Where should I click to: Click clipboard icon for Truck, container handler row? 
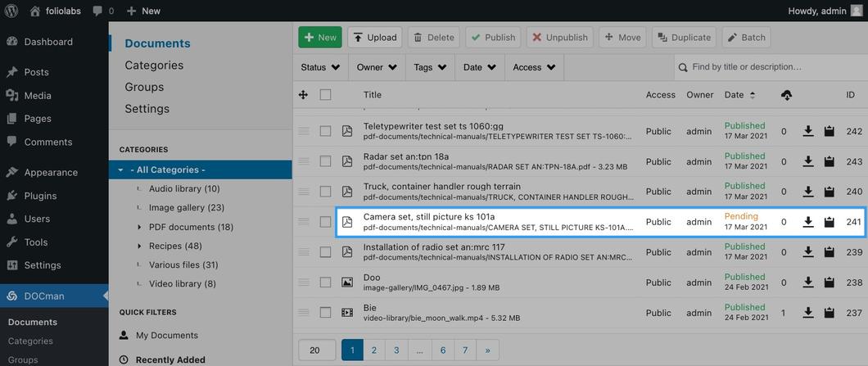point(830,192)
